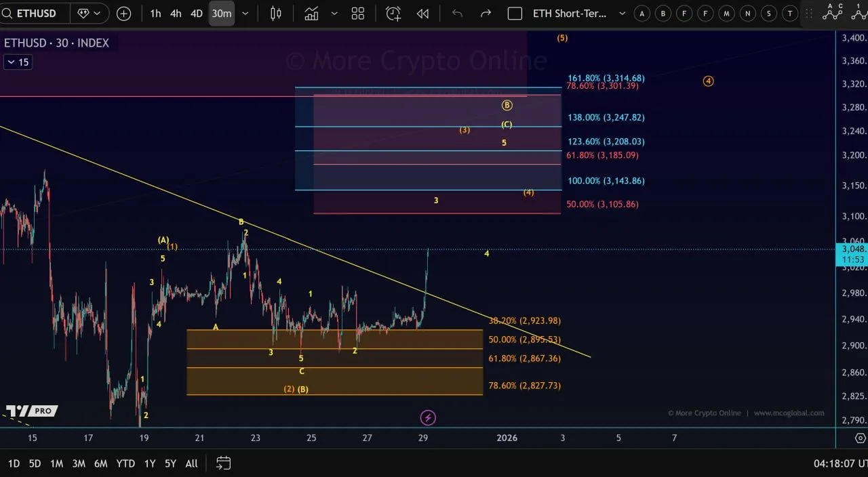Select the purple lightning marker on the timeline
This screenshot has width=868, height=477.
427,418
